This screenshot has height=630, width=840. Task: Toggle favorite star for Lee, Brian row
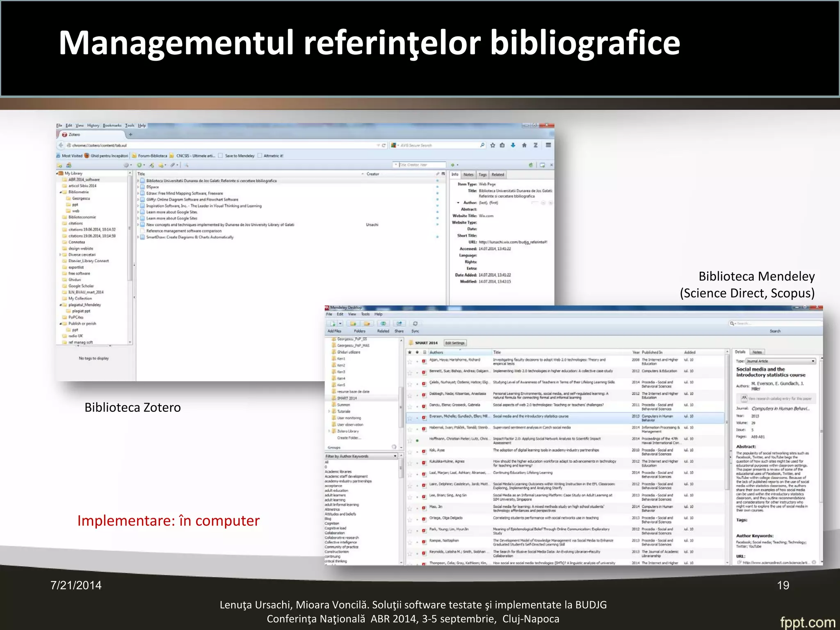(x=409, y=497)
